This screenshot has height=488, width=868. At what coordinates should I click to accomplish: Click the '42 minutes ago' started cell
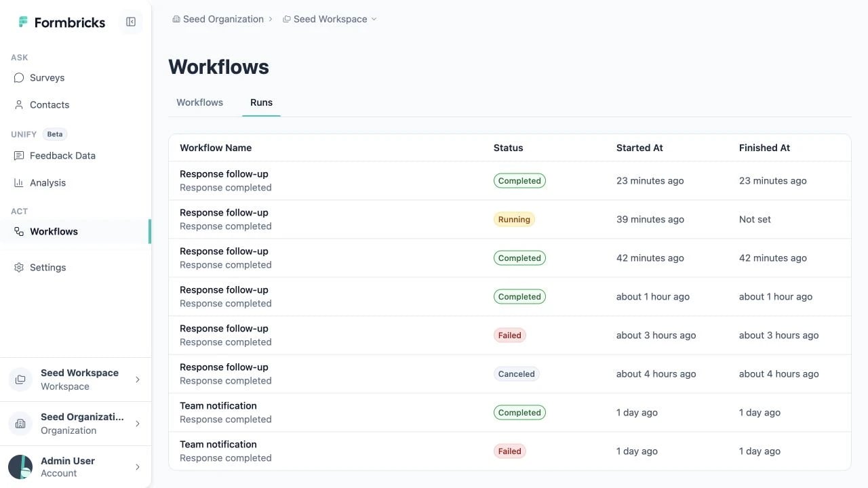[x=650, y=258]
